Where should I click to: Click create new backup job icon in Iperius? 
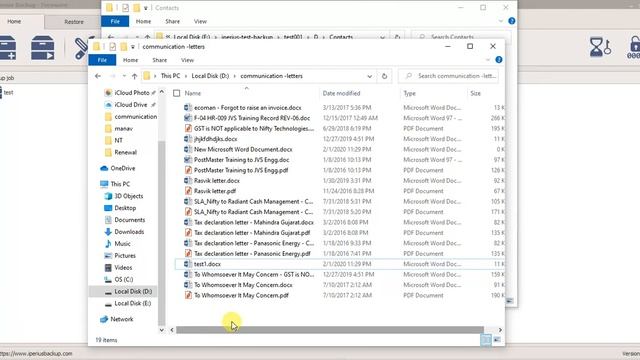tap(8, 48)
